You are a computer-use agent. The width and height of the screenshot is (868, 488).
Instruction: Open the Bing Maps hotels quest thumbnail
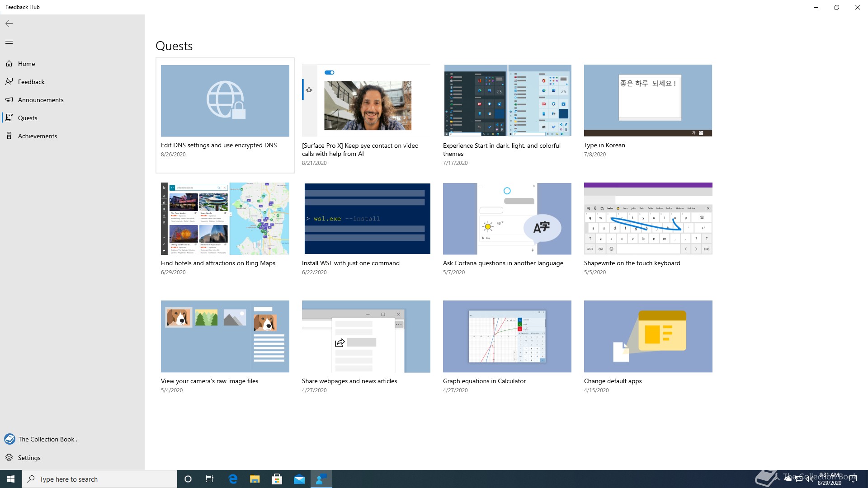click(225, 219)
